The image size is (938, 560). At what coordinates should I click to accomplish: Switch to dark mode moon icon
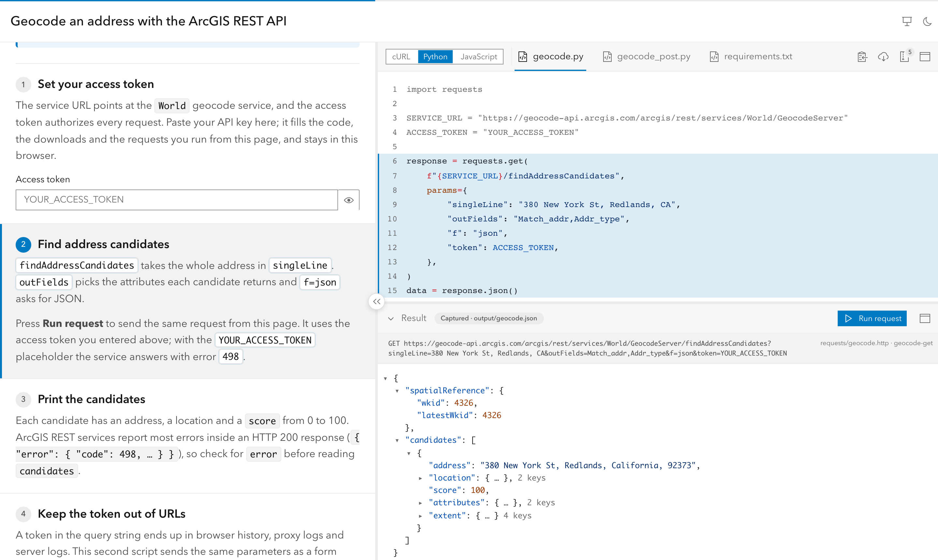[x=927, y=21]
